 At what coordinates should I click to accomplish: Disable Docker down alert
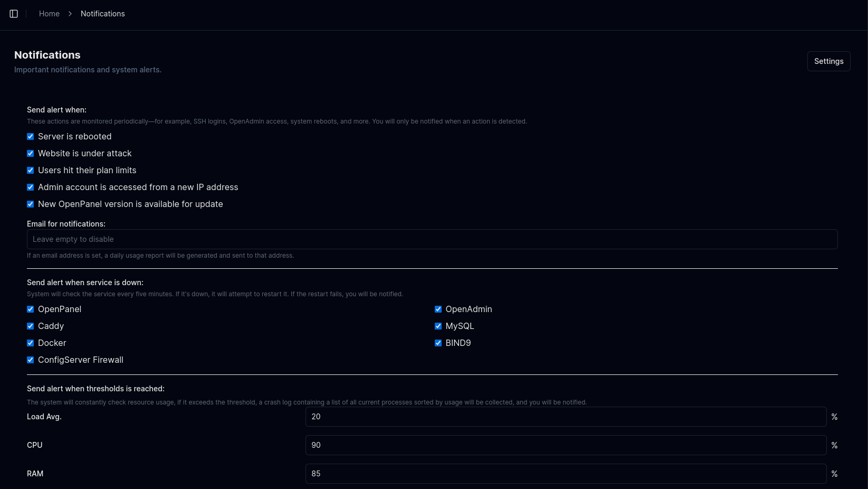30,343
